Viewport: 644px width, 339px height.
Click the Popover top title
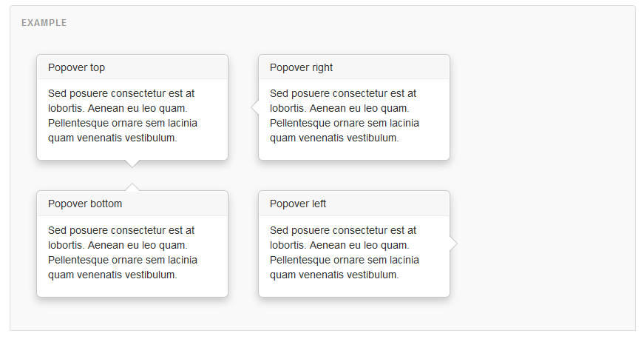click(76, 67)
